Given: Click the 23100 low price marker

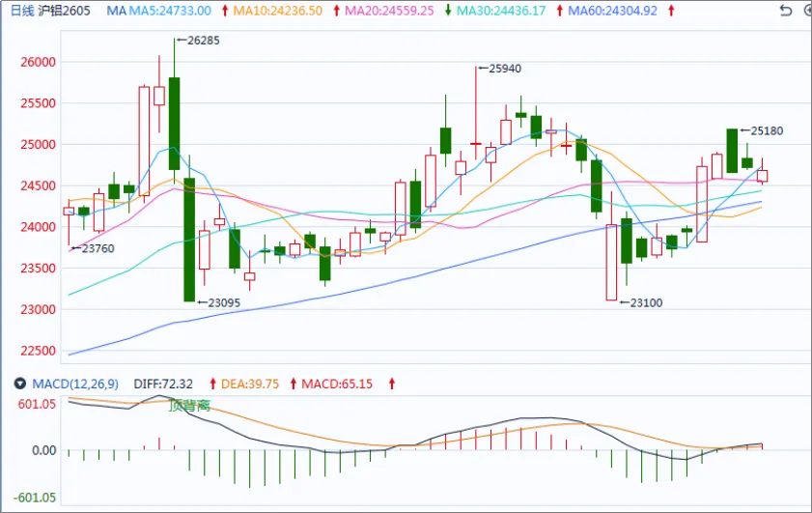Looking at the screenshot, I should [x=641, y=302].
